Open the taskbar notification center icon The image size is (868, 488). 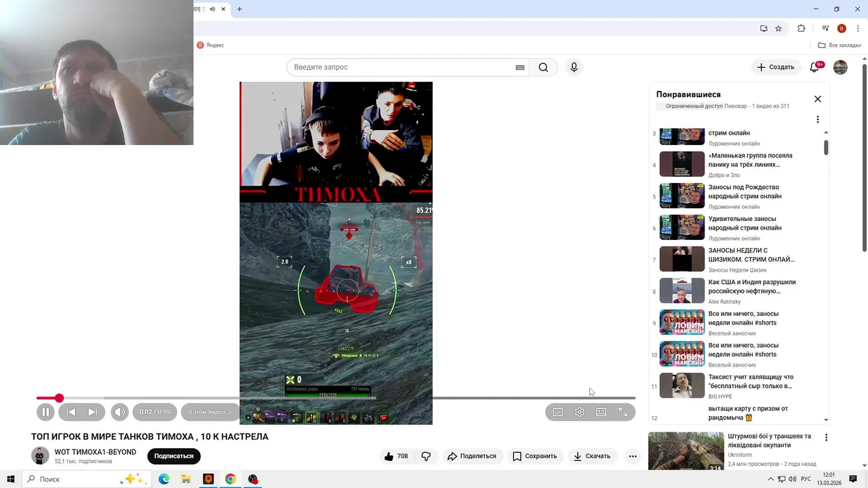point(853,479)
